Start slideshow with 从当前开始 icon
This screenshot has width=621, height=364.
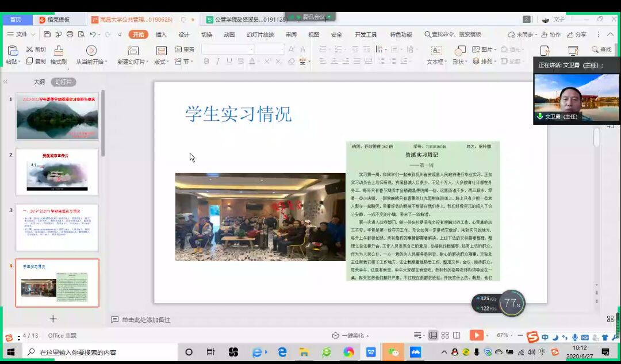pos(91,50)
